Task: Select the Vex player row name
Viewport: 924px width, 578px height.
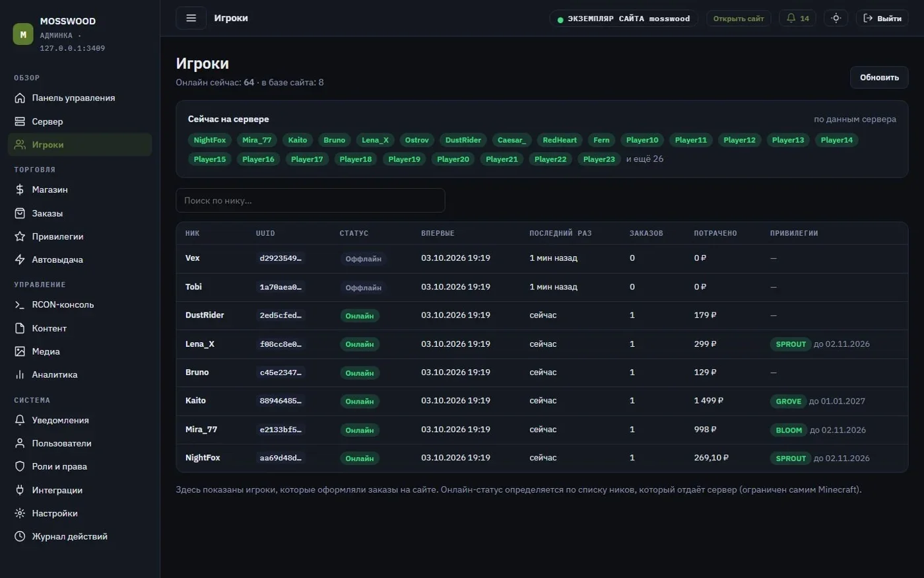Action: click(x=193, y=258)
